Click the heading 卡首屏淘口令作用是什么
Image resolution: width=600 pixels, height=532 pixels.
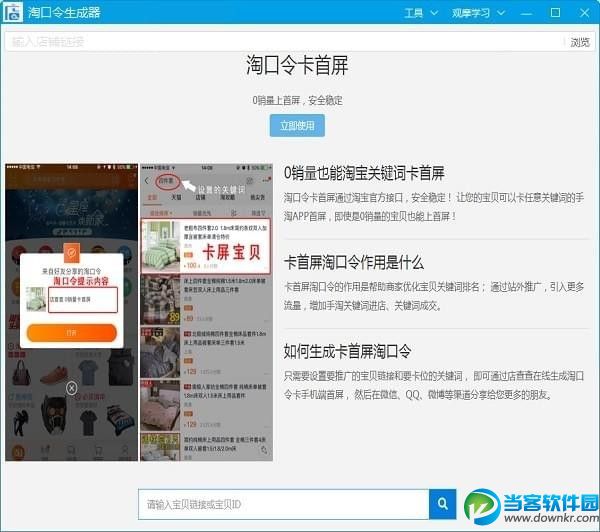tap(354, 263)
